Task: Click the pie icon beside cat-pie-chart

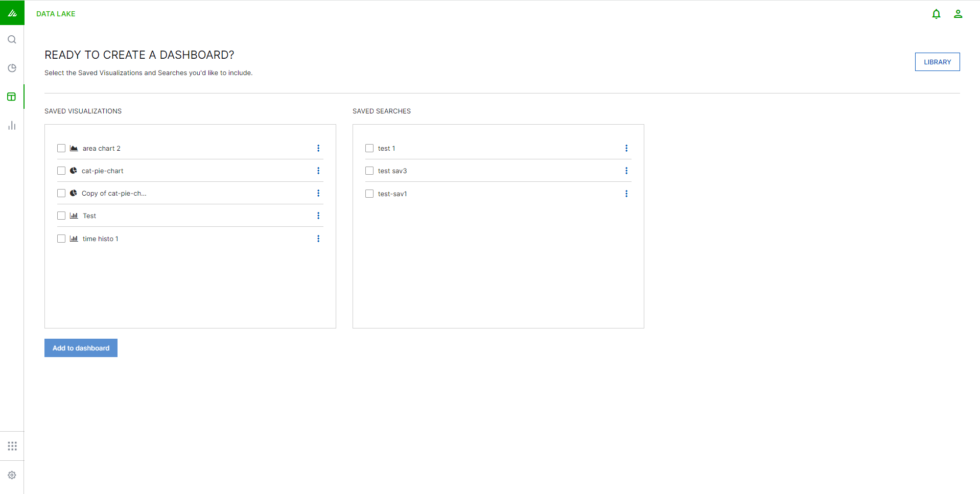Action: [74, 171]
